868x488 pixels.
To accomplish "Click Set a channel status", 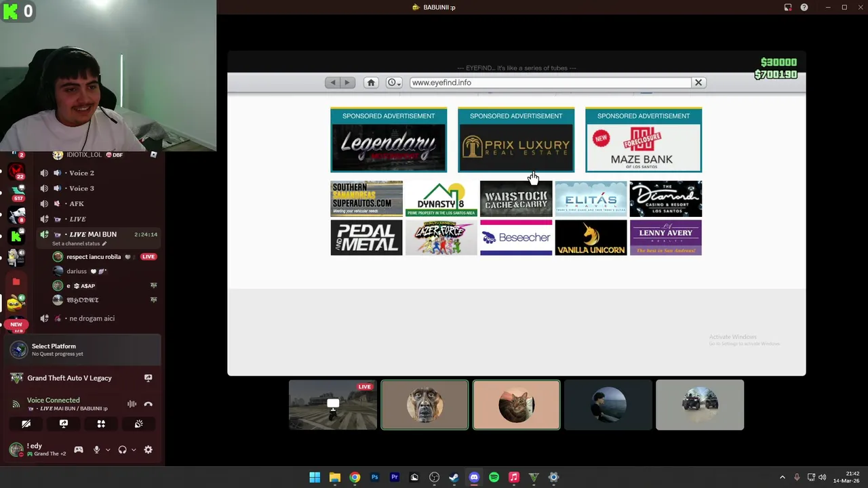I will tap(79, 243).
